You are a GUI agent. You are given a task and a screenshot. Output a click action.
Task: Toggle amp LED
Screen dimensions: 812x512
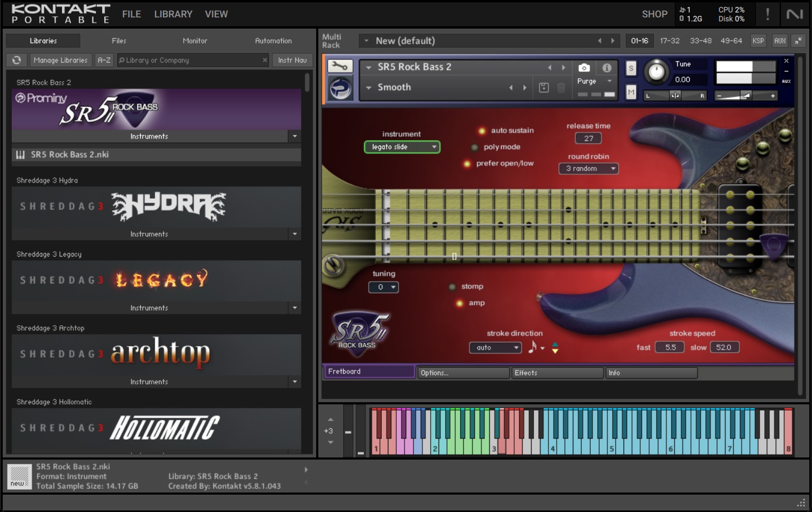460,303
